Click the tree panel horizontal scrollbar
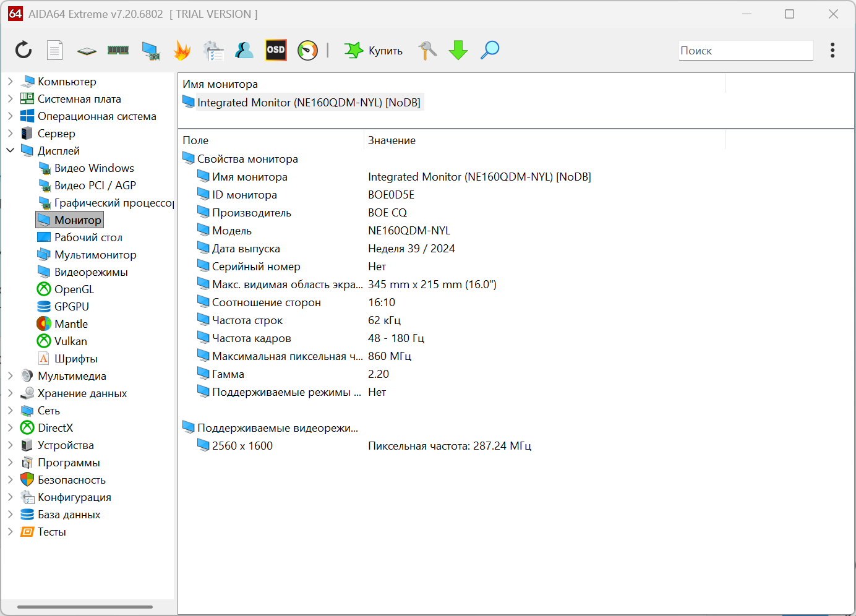 coord(85,607)
